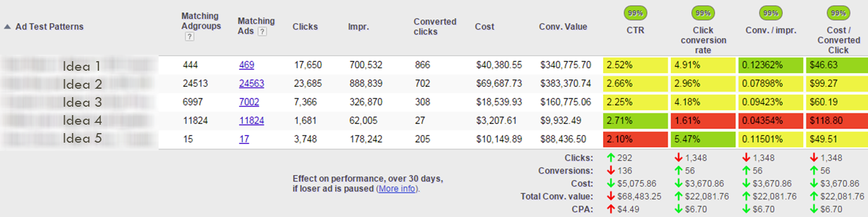
Task: Open the 7002 matching ads link
Action: tap(249, 103)
